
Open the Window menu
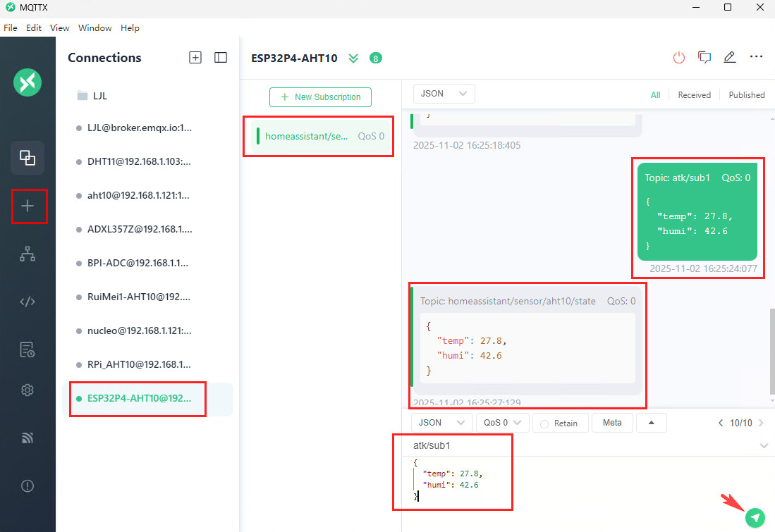(95, 27)
